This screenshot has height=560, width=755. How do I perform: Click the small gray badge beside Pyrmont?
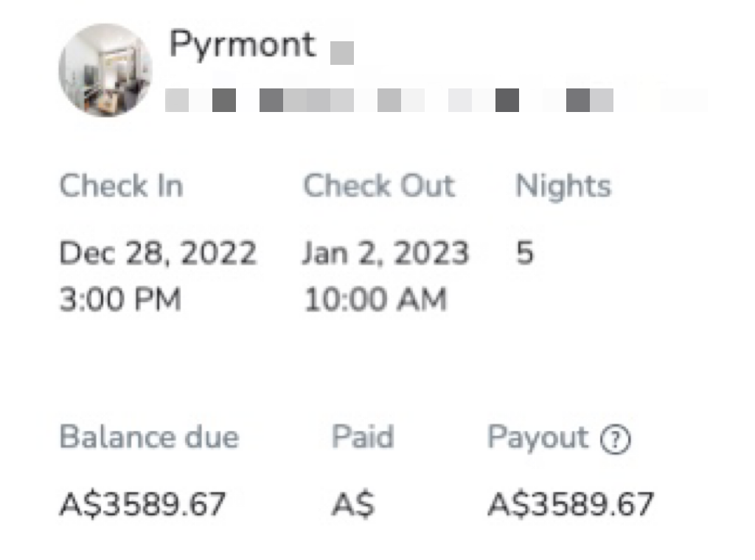point(342,53)
